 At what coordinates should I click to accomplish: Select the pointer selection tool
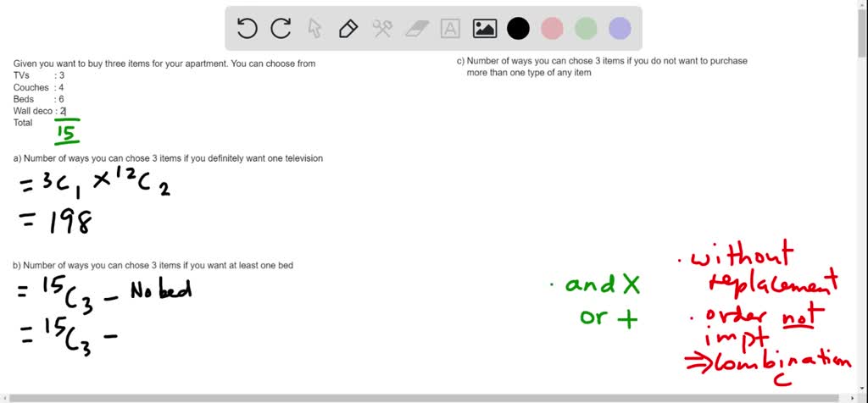[x=314, y=29]
